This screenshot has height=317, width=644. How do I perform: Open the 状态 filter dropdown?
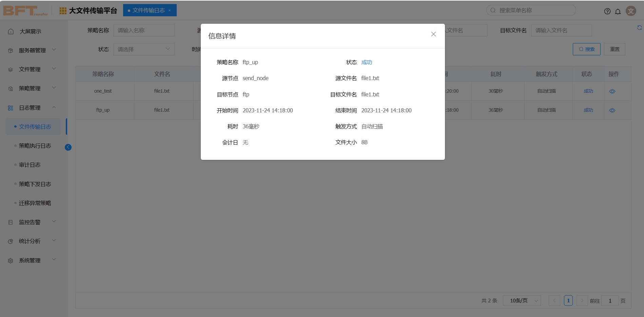pos(144,49)
